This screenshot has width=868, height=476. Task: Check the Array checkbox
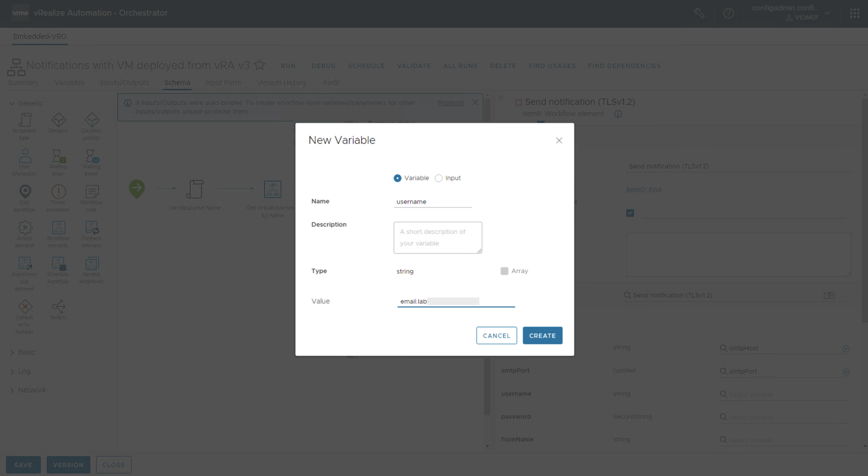pyautogui.click(x=504, y=271)
